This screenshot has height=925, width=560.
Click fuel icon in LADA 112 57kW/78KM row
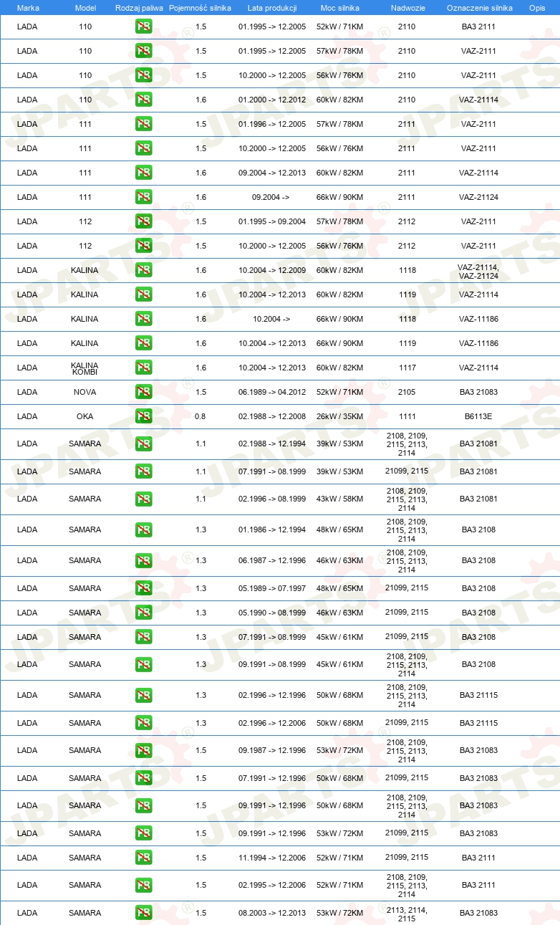click(143, 222)
